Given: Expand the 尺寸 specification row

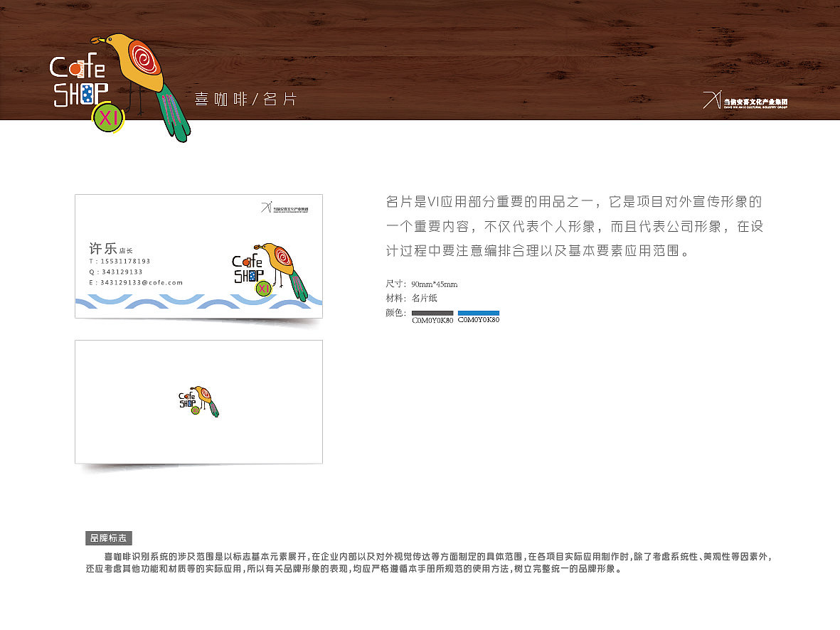Looking at the screenshot, I should click(x=422, y=283).
